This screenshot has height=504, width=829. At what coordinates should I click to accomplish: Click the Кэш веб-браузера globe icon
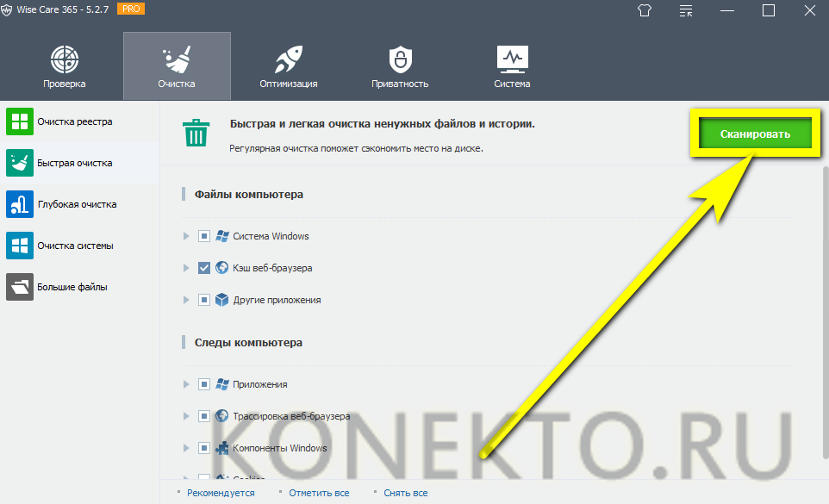[x=222, y=268]
